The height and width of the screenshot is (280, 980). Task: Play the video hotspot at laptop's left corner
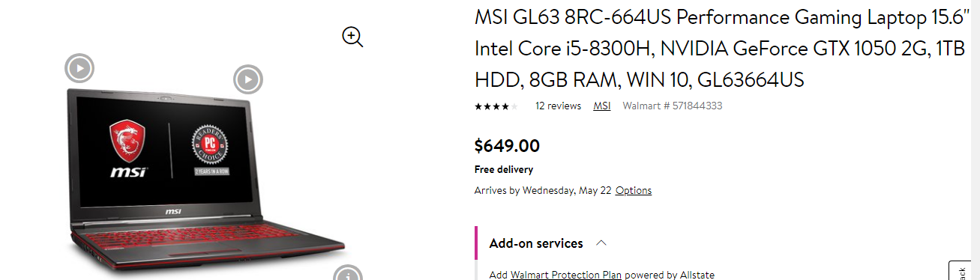tap(79, 69)
